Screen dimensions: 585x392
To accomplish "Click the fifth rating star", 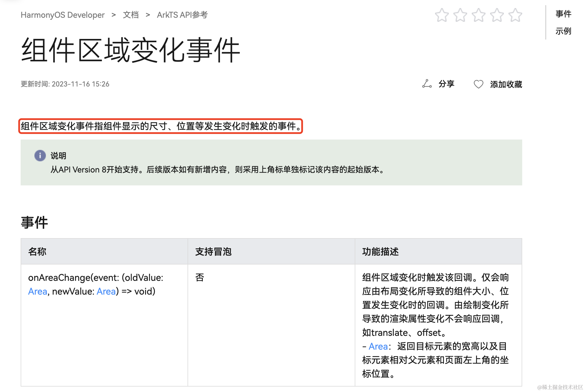I will coord(515,15).
